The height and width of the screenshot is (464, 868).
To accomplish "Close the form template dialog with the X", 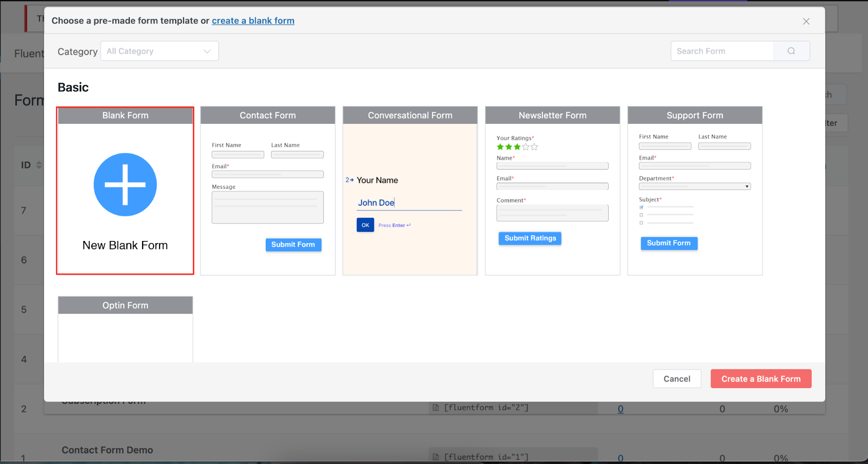I will pos(806,21).
